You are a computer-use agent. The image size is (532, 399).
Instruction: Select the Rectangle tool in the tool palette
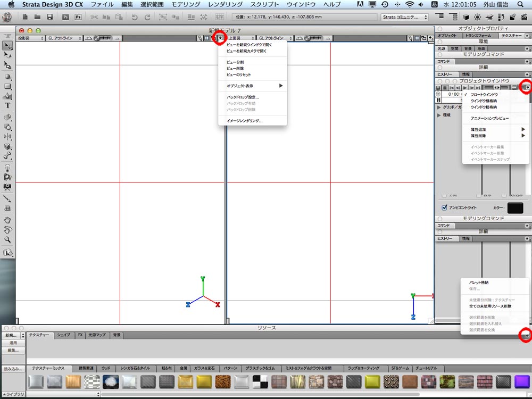pyautogui.click(x=7, y=87)
